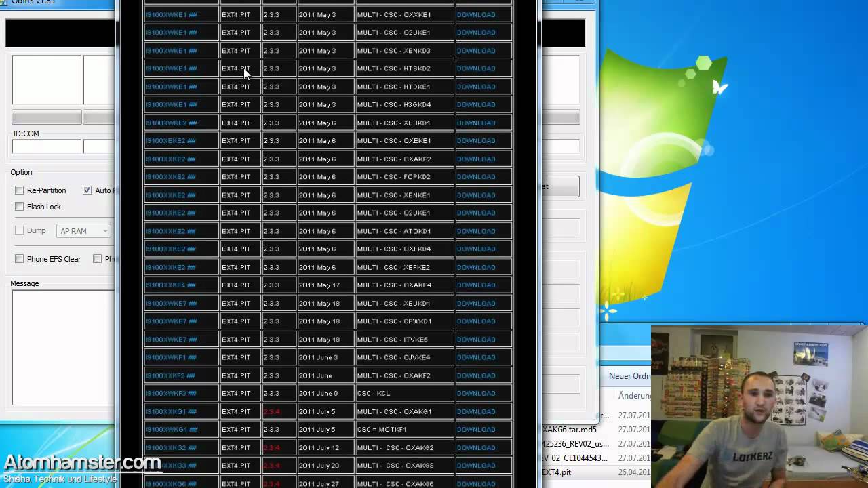
Task: Download the MULTI - CSC - OJVKE4 firmware
Action: coord(476,357)
